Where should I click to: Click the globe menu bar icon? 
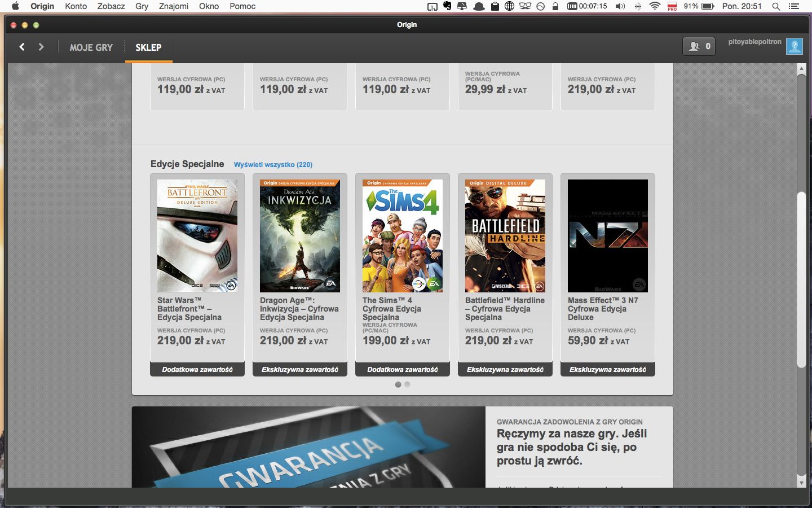[x=509, y=6]
